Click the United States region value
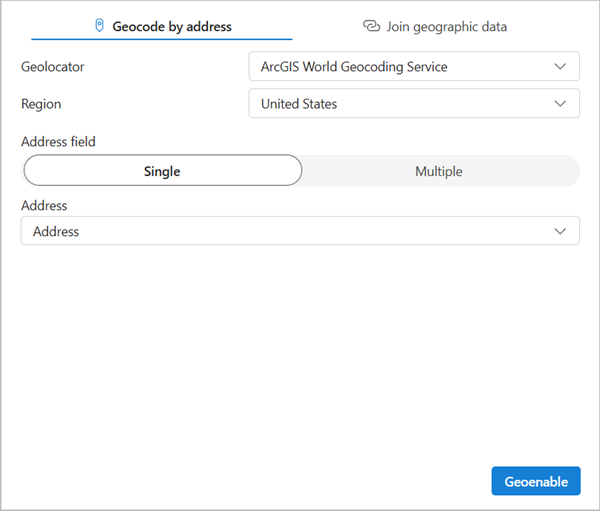Viewport: 600px width, 511px height. click(x=299, y=104)
